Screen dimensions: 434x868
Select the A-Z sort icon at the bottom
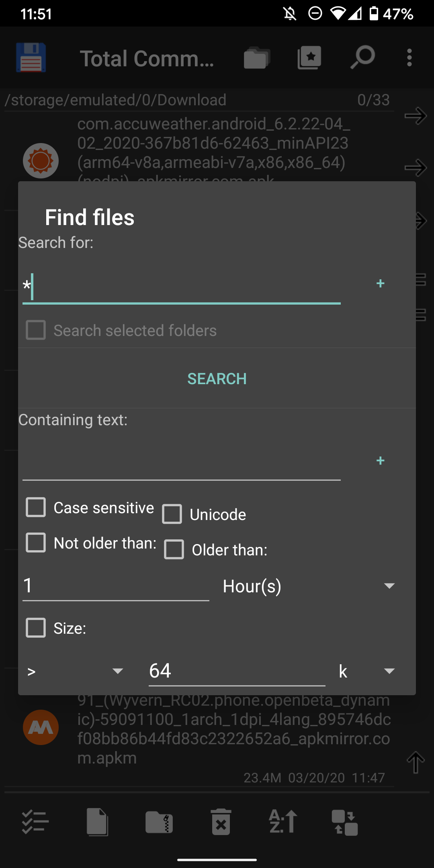[283, 822]
